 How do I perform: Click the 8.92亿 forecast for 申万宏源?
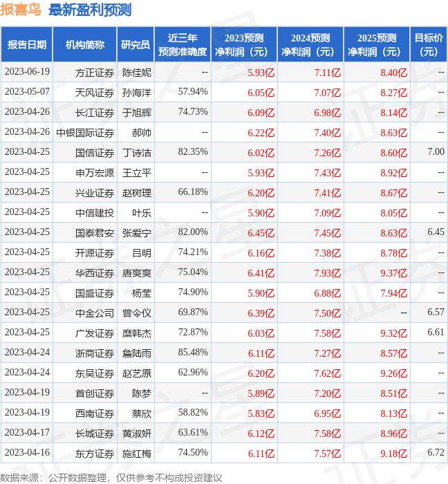click(x=393, y=173)
